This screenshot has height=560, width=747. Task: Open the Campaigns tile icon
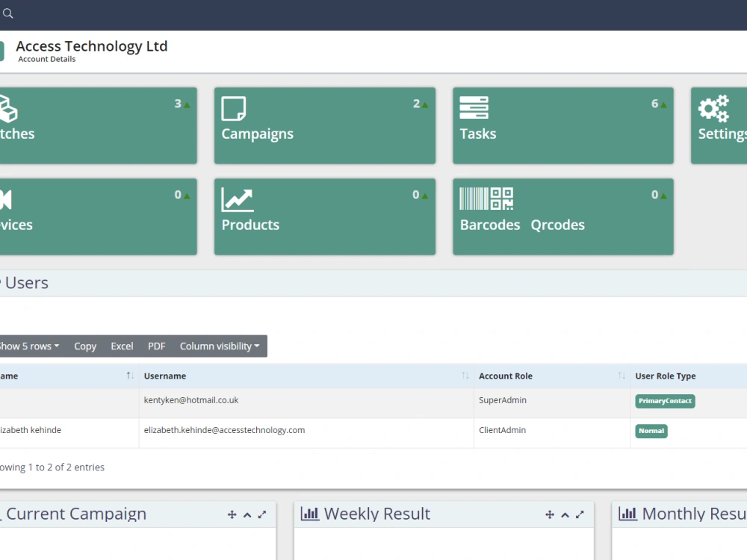[x=233, y=108]
